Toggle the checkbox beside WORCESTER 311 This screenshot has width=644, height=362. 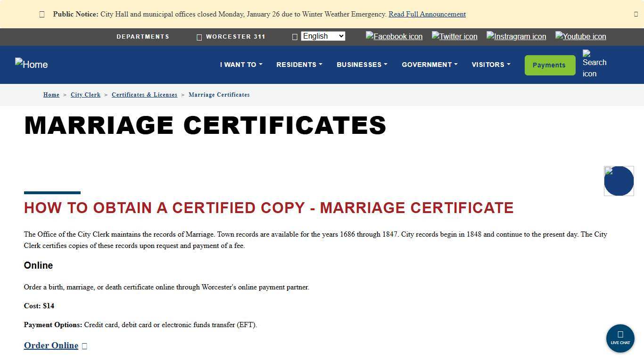point(199,36)
